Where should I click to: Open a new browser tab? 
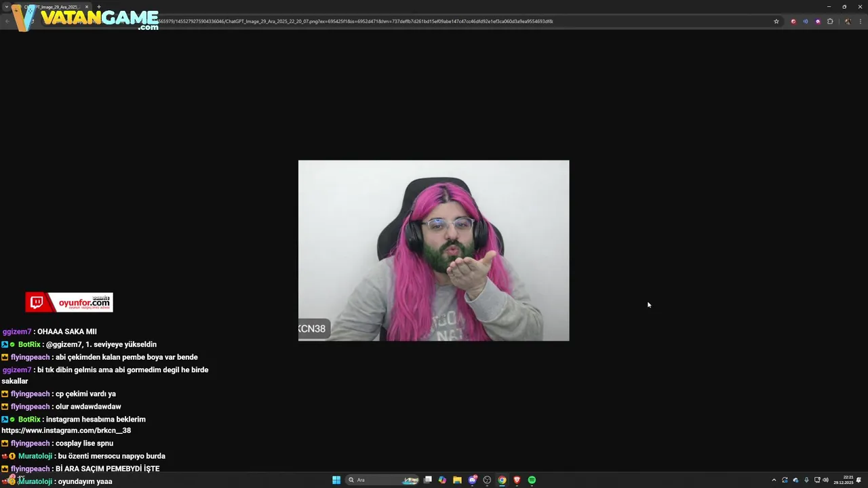[x=98, y=7]
